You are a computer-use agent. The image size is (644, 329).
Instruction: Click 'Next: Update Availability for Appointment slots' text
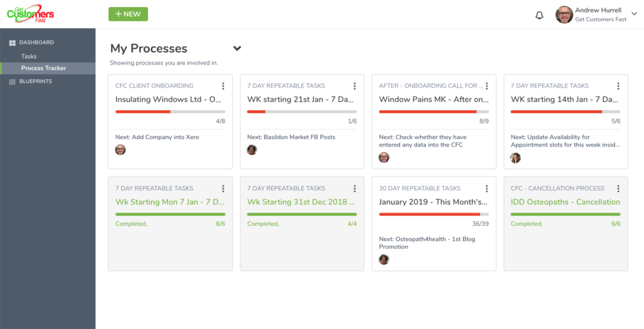tap(565, 140)
